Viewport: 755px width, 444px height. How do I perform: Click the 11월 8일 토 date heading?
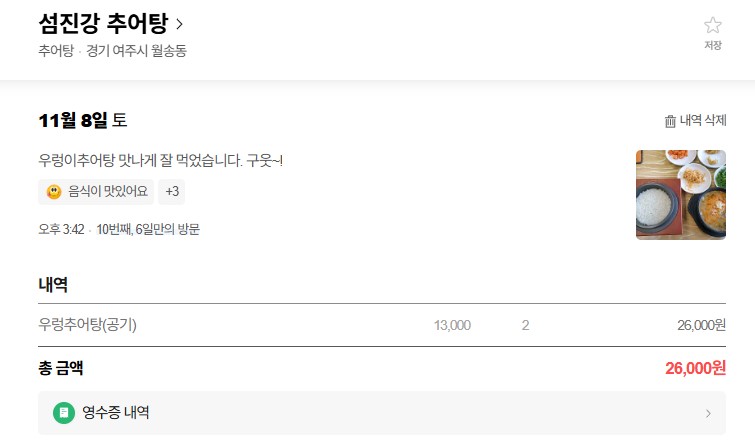[82, 121]
